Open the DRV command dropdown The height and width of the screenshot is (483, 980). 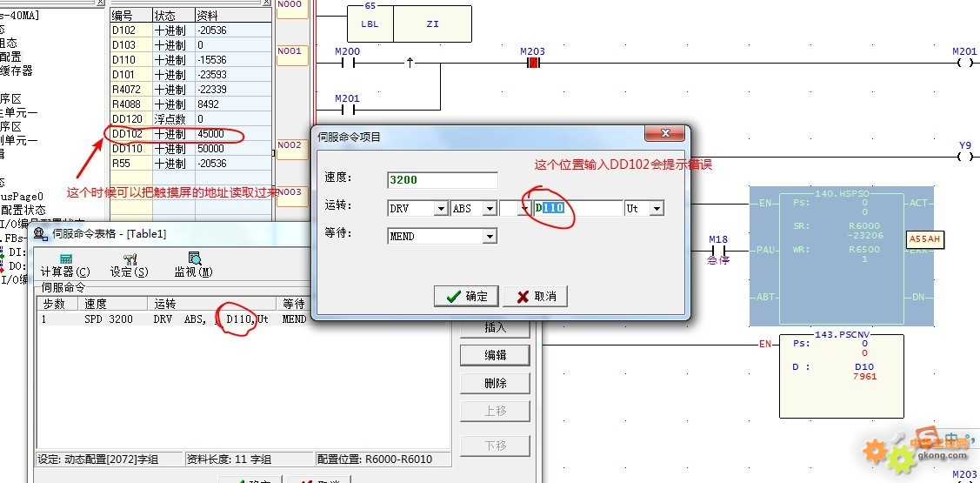441,209
